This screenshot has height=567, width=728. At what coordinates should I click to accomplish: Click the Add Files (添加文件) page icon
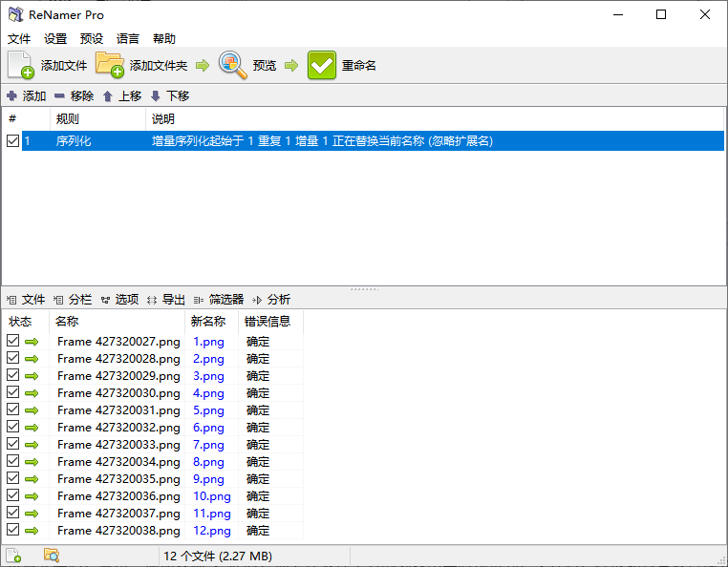click(x=21, y=65)
